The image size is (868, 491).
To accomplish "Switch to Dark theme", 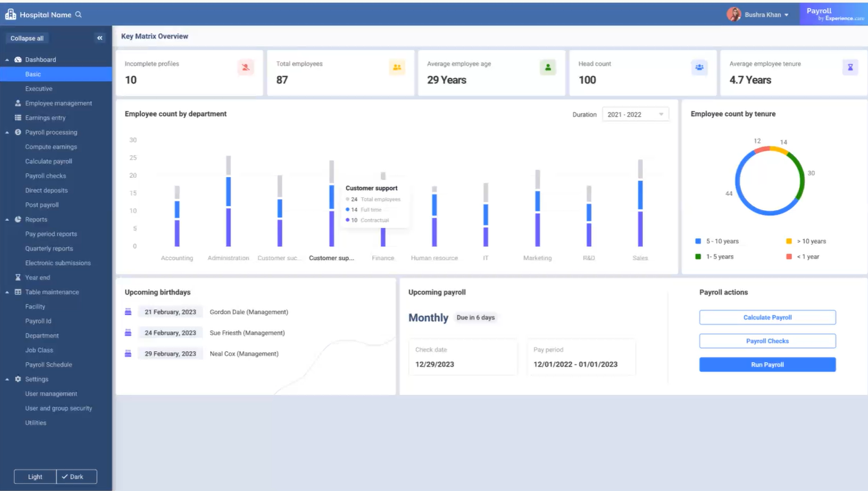I will [77, 477].
